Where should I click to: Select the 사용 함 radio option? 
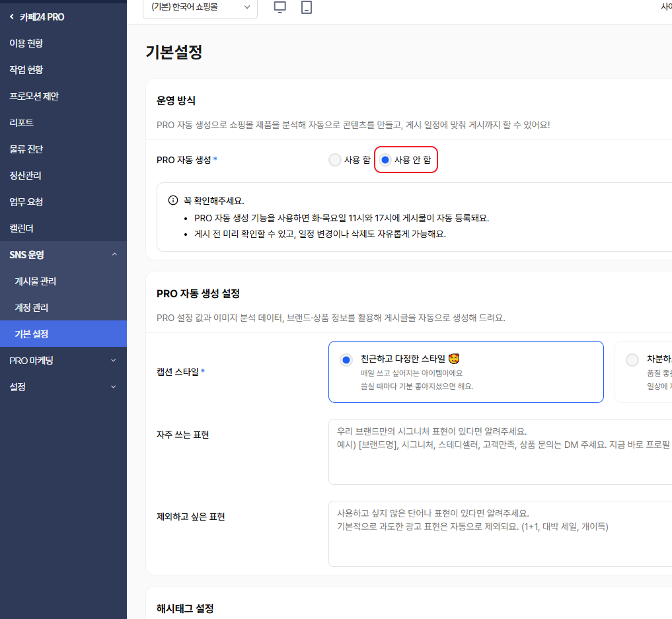click(335, 160)
